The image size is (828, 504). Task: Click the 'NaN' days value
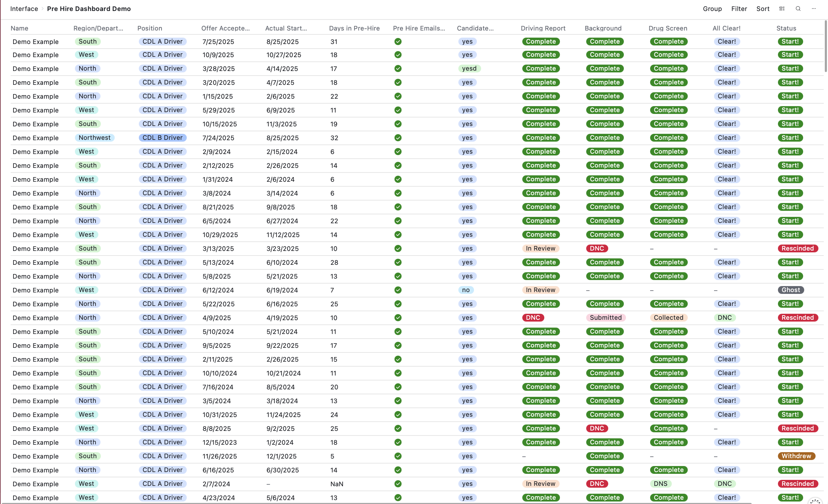coord(337,484)
